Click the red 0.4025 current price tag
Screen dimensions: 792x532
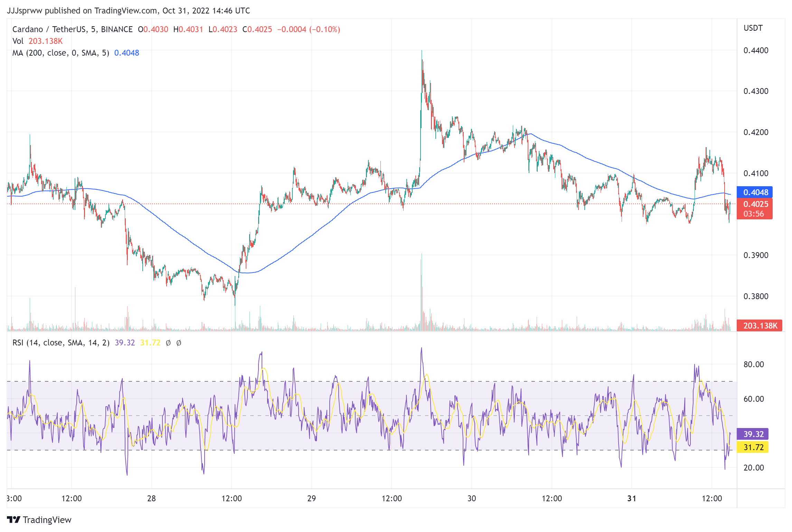[x=755, y=204]
